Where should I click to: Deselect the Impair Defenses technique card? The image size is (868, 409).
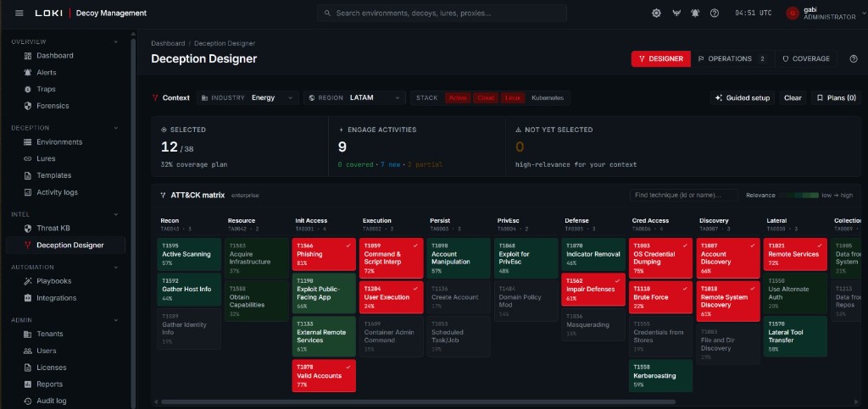(x=593, y=289)
